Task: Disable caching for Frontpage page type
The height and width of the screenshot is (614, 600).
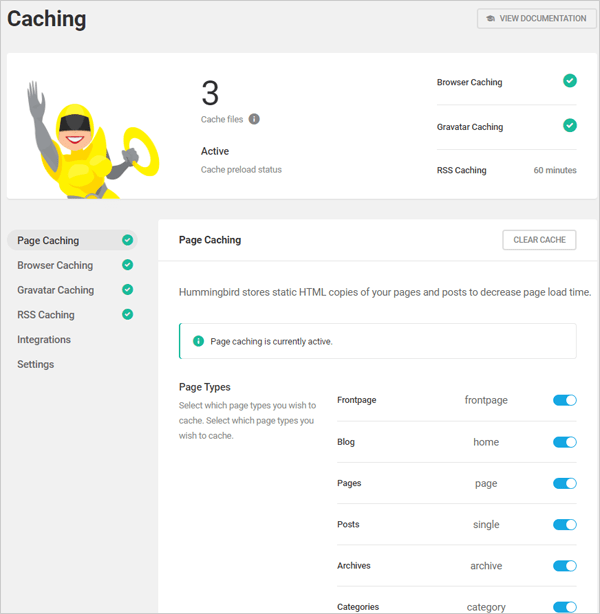Action: click(565, 400)
